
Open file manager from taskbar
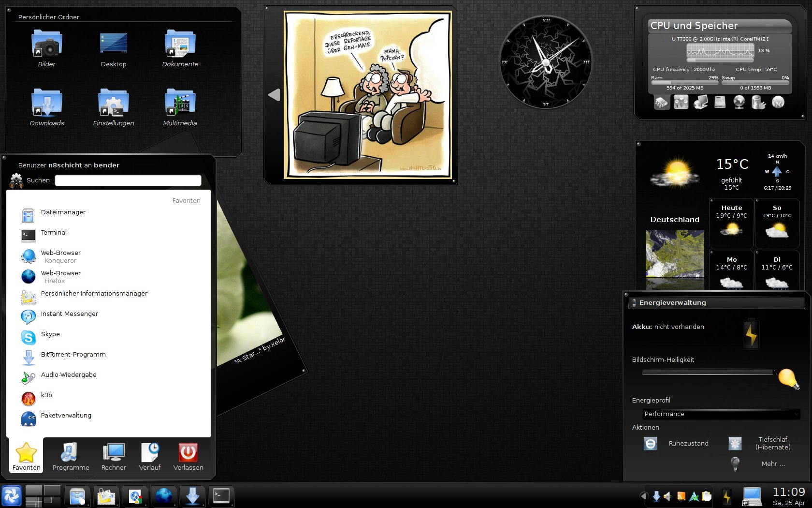[77, 496]
